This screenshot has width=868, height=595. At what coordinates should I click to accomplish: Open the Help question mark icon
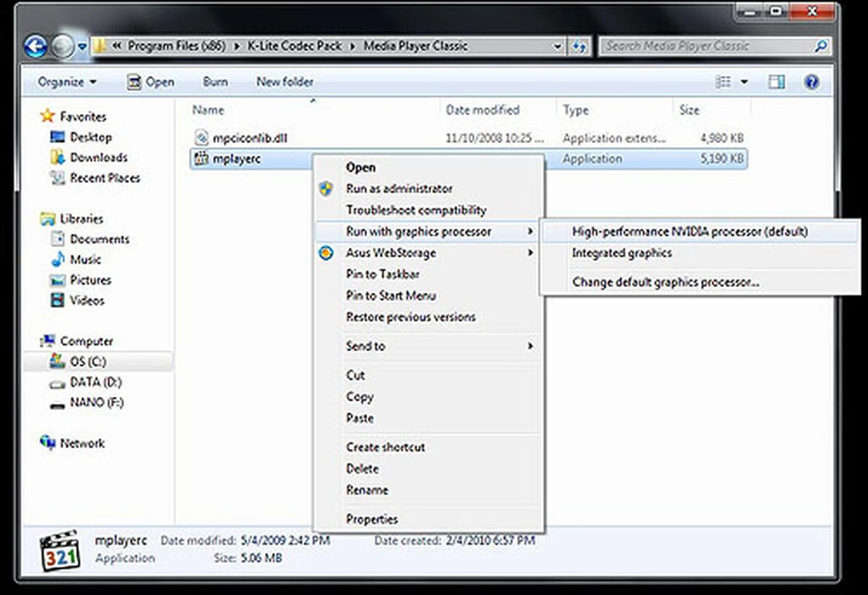pos(811,82)
